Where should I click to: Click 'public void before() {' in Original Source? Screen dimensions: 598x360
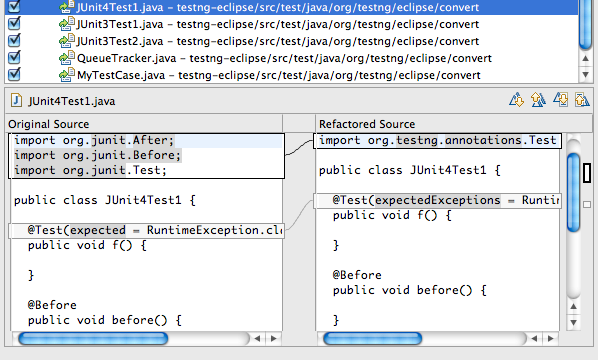click(x=104, y=320)
